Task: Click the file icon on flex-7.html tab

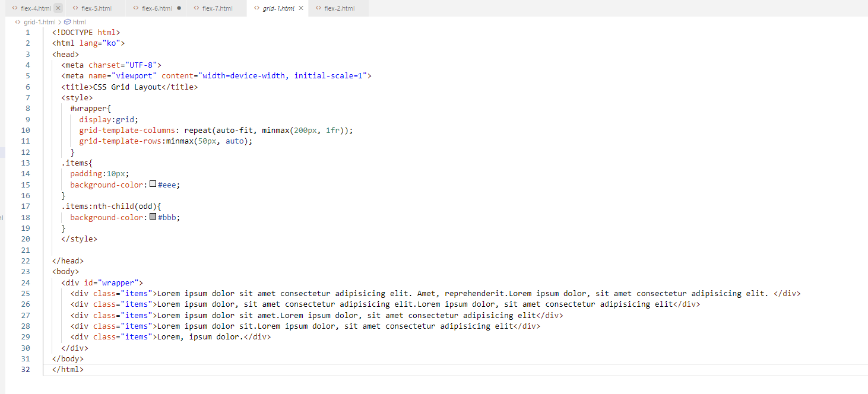Action: coord(197,8)
